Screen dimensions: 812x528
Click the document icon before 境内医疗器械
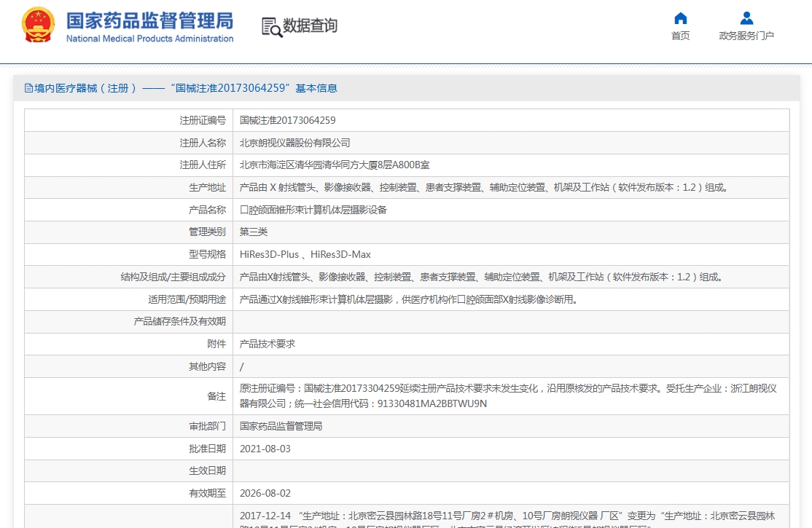[x=29, y=89]
